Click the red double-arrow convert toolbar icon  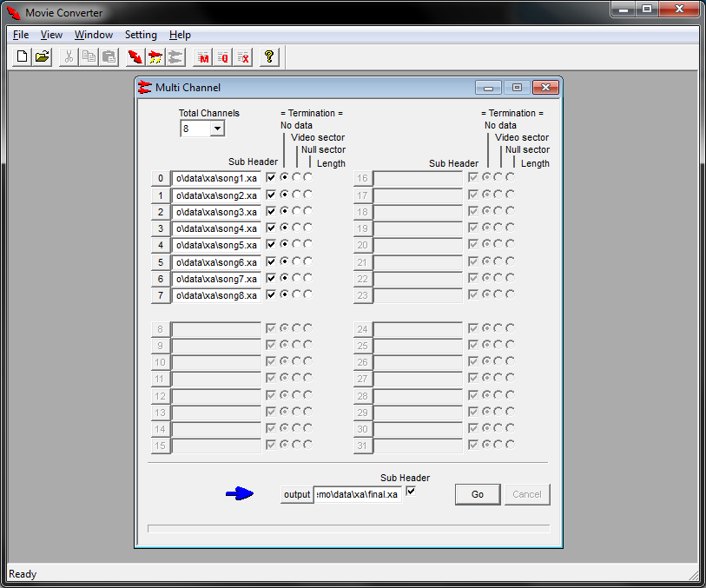[x=135, y=57]
